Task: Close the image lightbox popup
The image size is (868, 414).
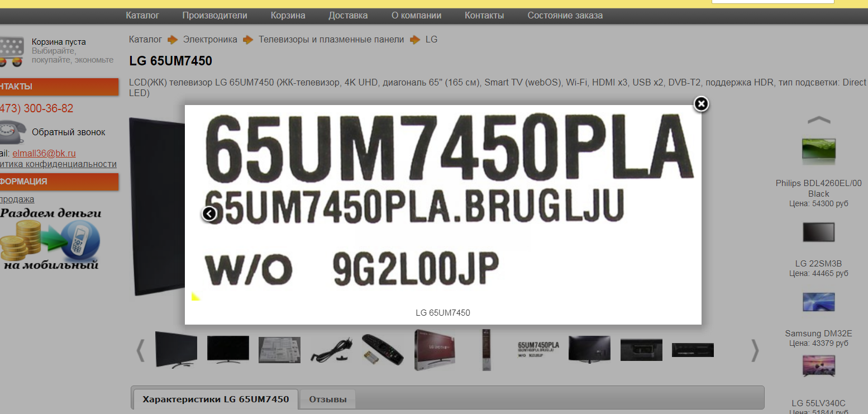Action: tap(701, 104)
